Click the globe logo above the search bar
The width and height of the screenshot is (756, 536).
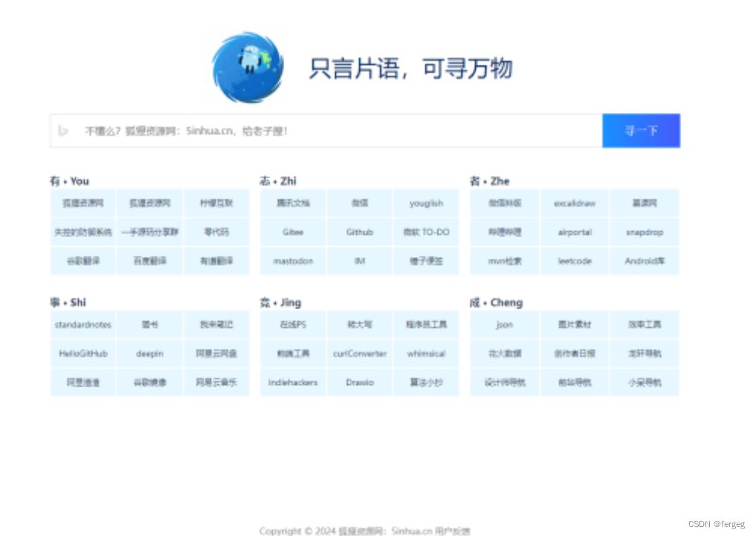248,68
